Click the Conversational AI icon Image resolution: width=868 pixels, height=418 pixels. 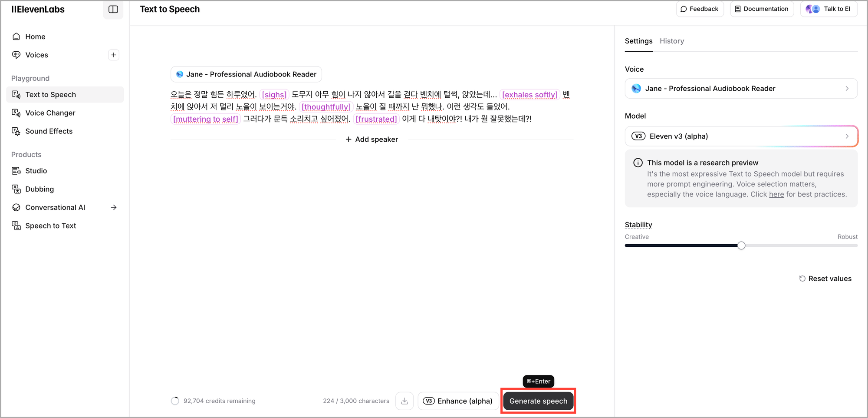coord(16,207)
